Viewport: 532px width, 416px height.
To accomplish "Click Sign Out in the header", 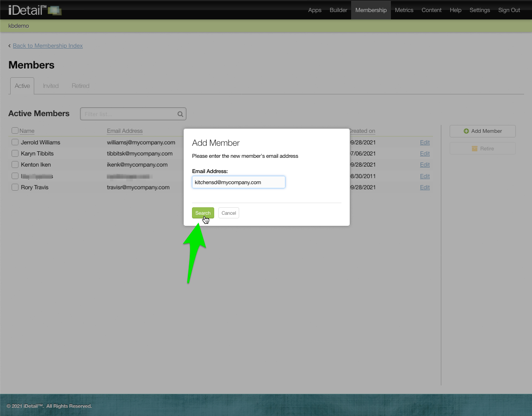I will (x=509, y=10).
